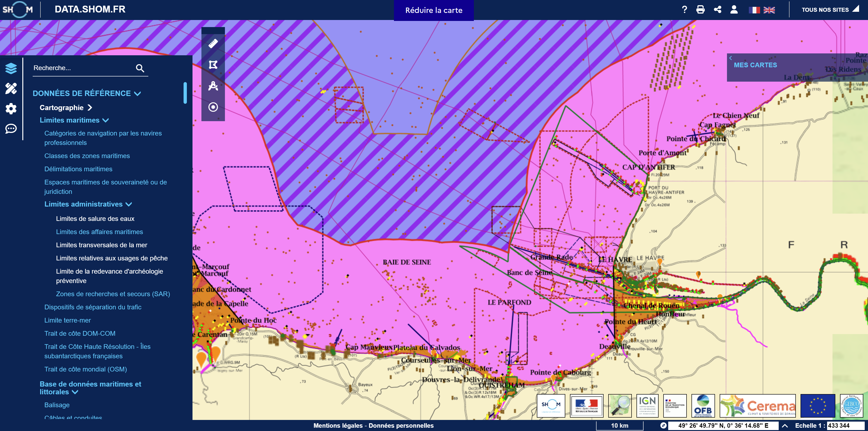Switch language to French flag
This screenshot has width=868, height=431.
coord(754,10)
